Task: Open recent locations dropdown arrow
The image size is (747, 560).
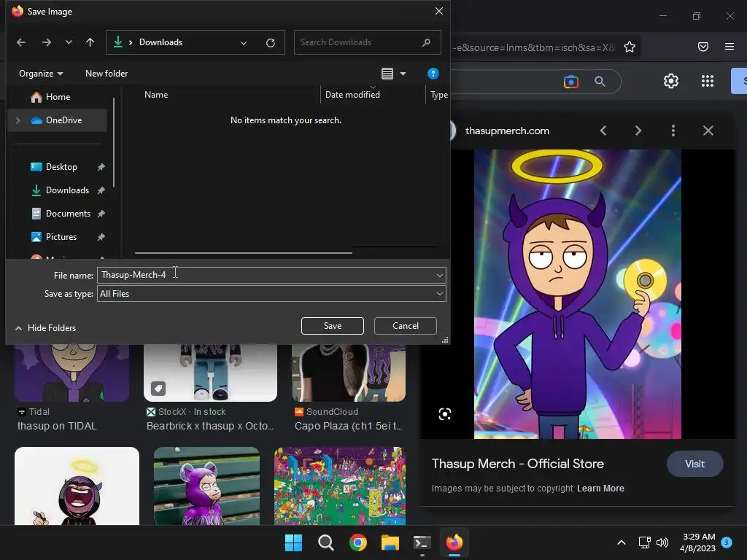Action: pos(69,42)
